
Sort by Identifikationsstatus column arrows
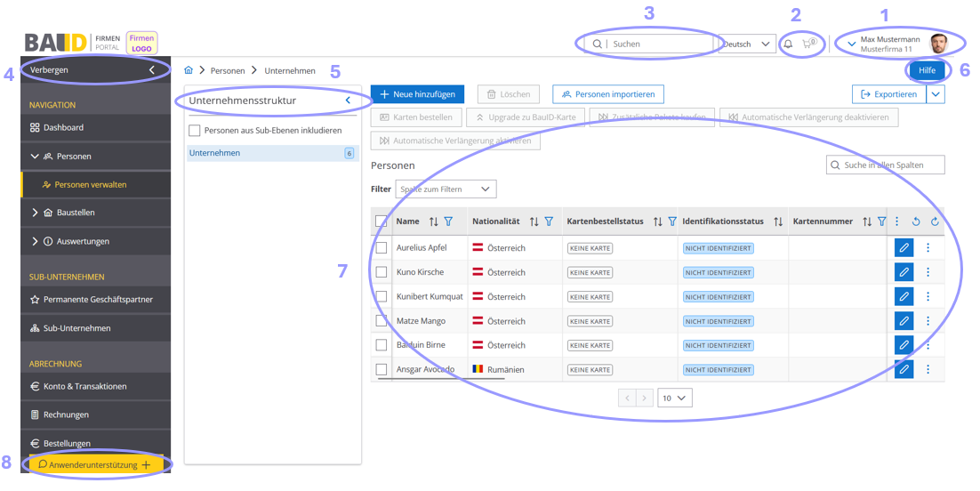pyautogui.click(x=778, y=221)
